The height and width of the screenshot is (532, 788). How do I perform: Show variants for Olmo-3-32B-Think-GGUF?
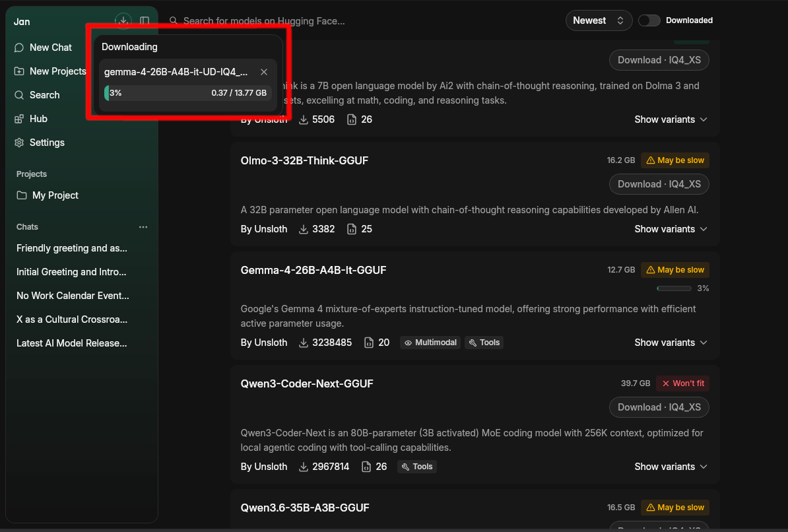(671, 229)
